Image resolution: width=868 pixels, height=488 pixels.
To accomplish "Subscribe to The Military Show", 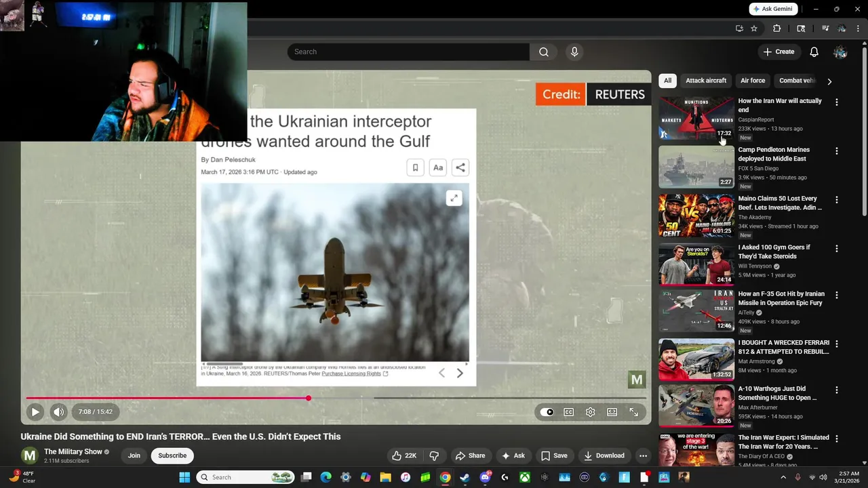I will [172, 455].
